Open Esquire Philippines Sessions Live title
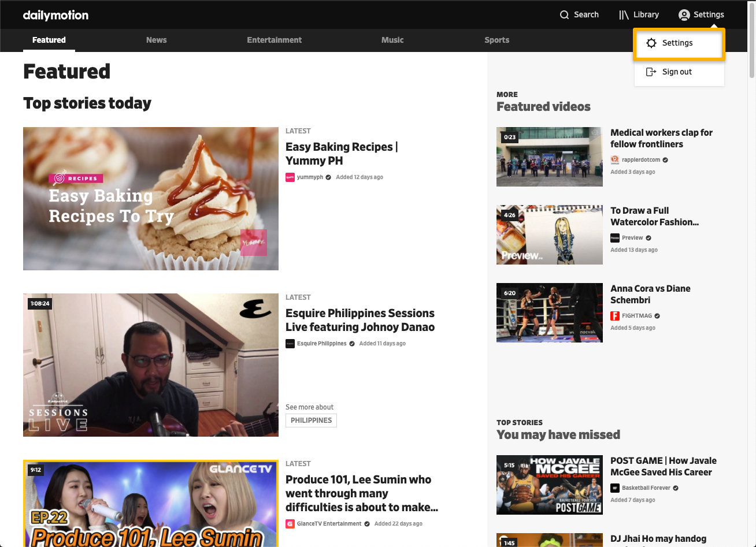756x547 pixels. (x=360, y=320)
